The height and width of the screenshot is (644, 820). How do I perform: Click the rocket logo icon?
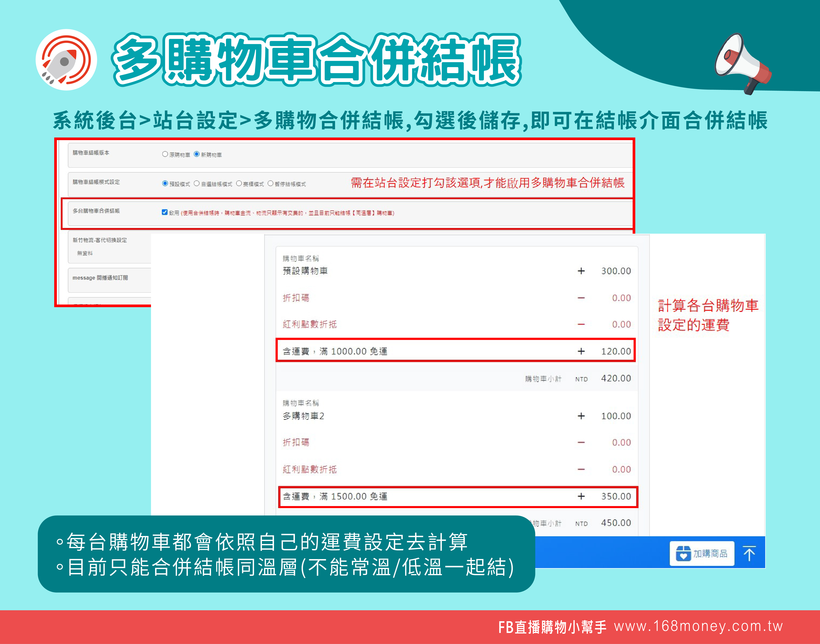tap(66, 60)
